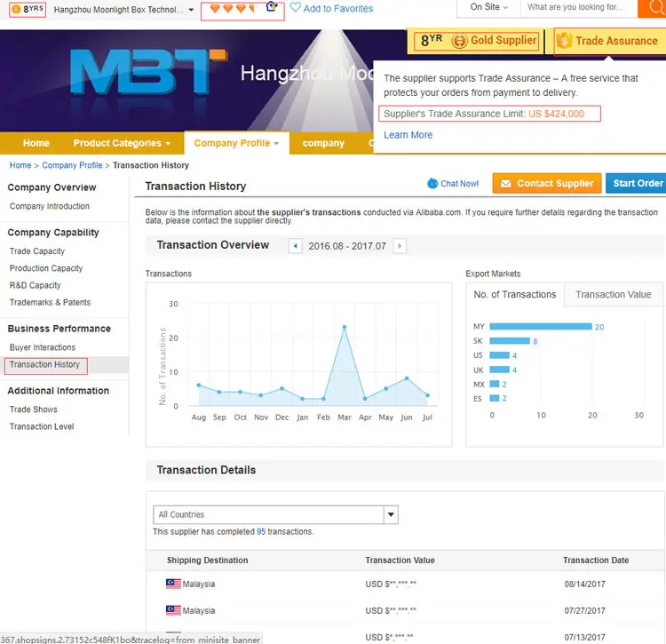This screenshot has width=666, height=644.
Task: Switch to the Transaction Value tab
Action: click(613, 295)
